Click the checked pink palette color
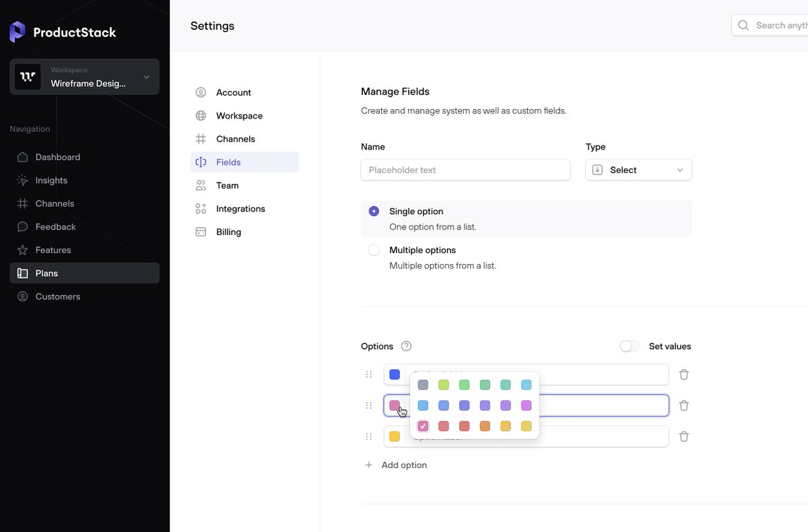Screen dimensions: 808x532 [x=423, y=426]
